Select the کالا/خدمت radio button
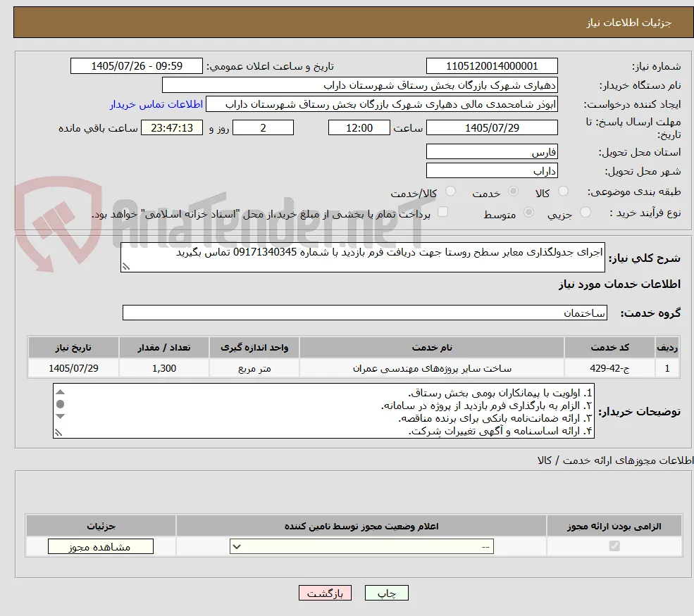The width and height of the screenshot is (694, 616). coord(450,191)
